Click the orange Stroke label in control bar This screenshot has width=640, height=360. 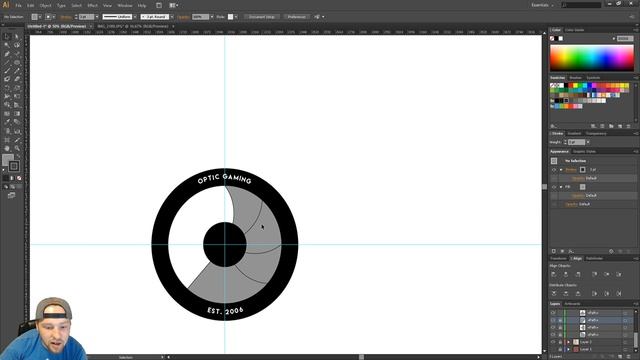click(66, 17)
